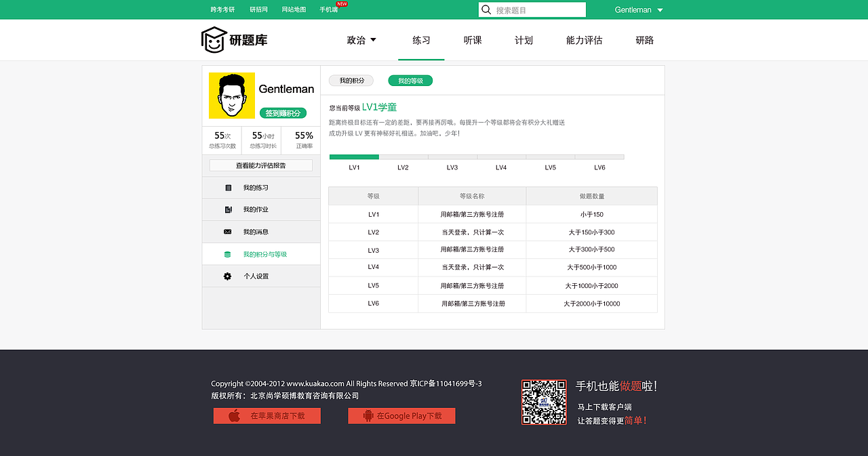The image size is (868, 456).
Task: Click the 签到赚积分 button
Action: (x=283, y=113)
